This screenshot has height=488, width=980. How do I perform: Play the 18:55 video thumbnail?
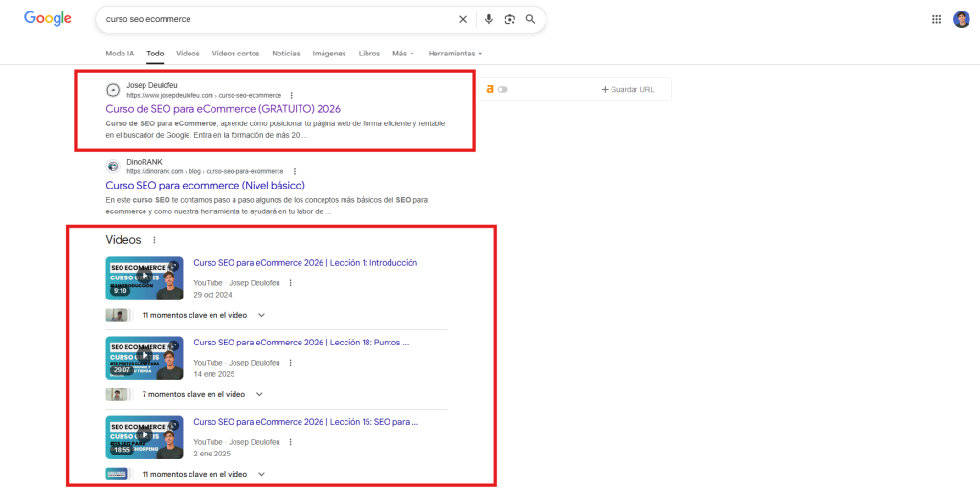(x=145, y=436)
